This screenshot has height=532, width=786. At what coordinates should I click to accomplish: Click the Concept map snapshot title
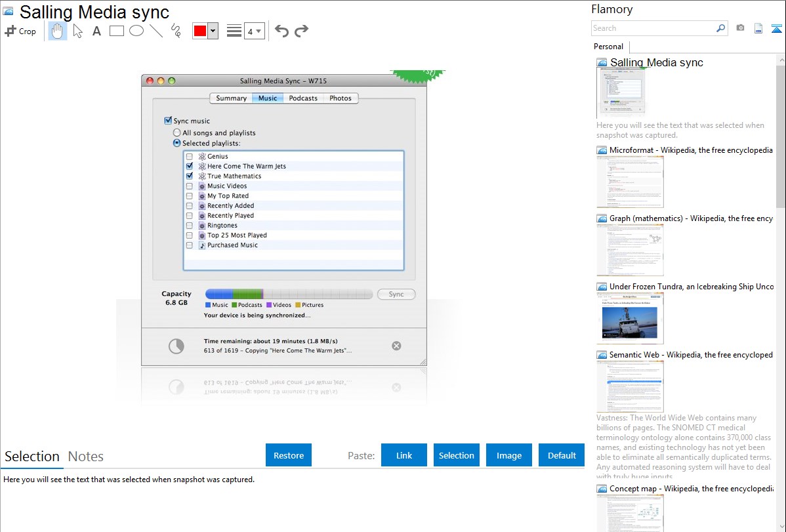pyautogui.click(x=692, y=489)
